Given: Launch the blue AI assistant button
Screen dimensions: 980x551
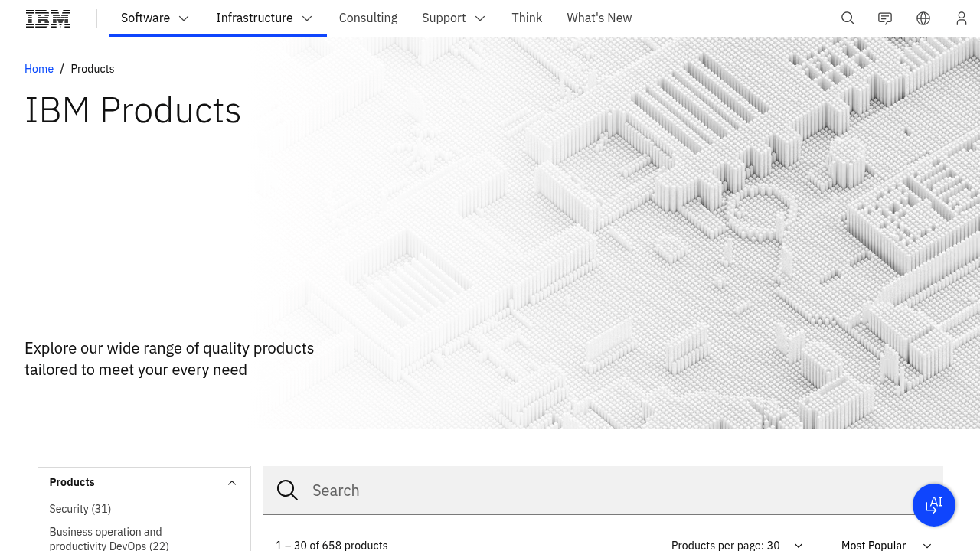Looking at the screenshot, I should click(933, 505).
